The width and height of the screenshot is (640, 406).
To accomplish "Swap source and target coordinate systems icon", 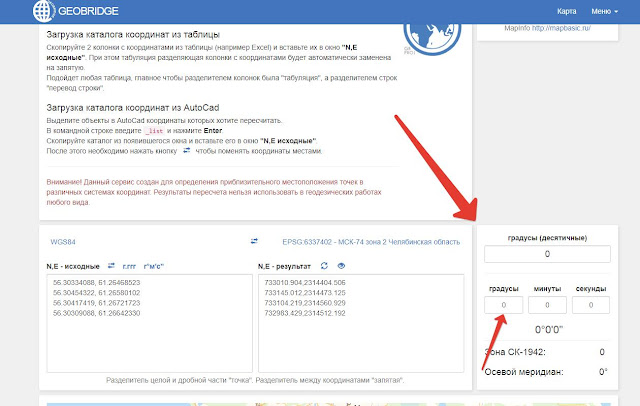I will coord(254,241).
